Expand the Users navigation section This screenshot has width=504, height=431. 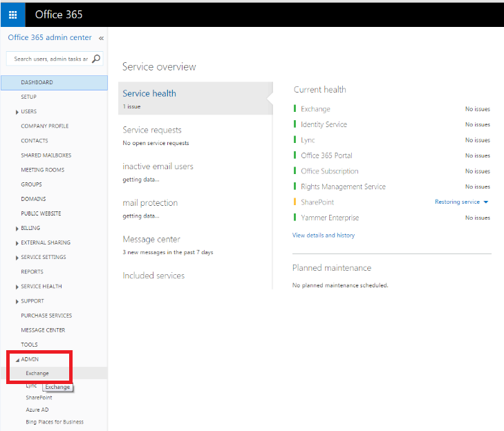[17, 112]
